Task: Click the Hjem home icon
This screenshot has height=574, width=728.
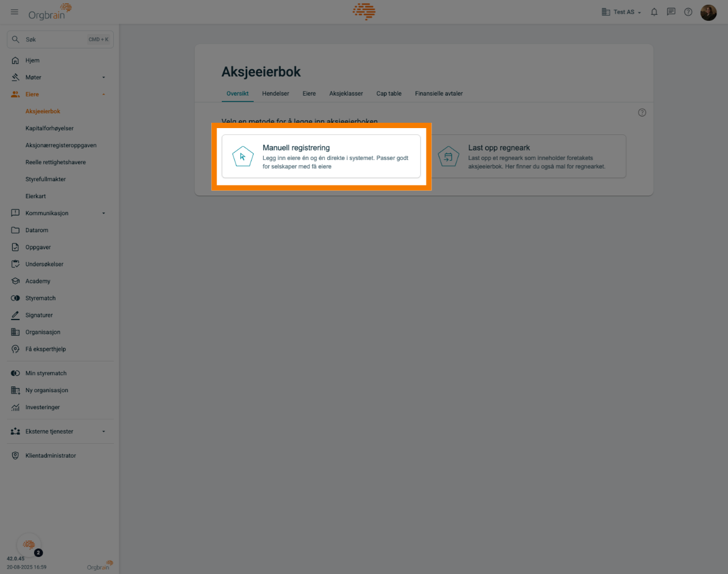Action: tap(15, 61)
